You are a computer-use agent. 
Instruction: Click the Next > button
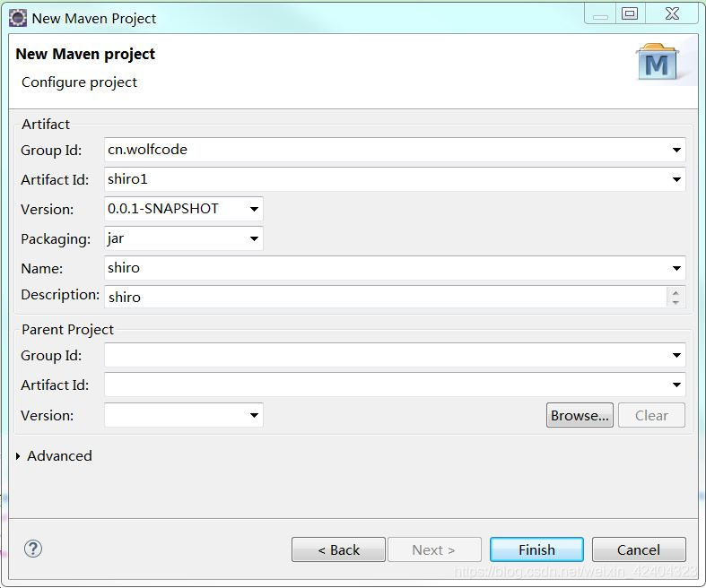coord(434,549)
